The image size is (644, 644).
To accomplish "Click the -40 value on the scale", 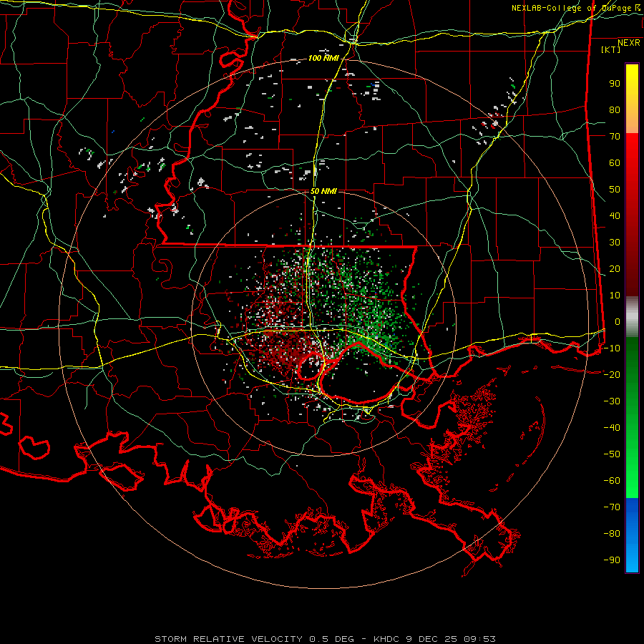I will point(612,428).
